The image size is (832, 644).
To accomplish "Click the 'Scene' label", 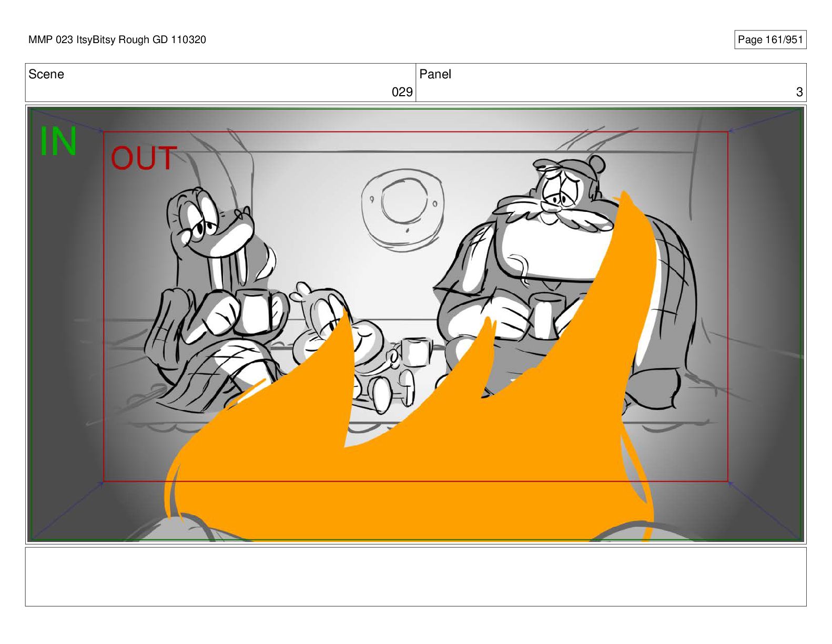I will coord(46,74).
